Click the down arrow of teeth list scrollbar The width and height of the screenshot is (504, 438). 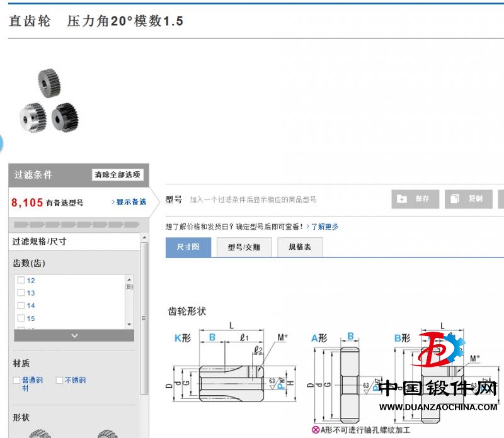(129, 324)
